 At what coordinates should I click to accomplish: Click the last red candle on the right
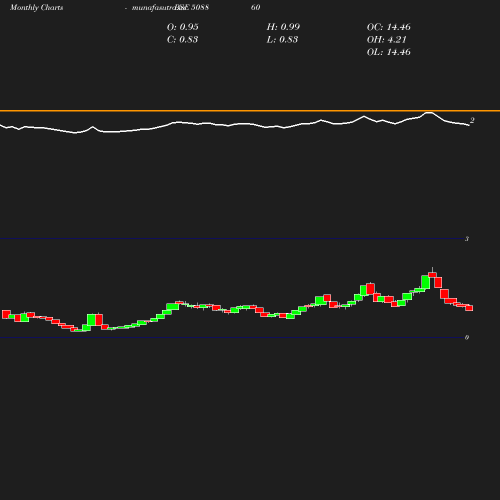469,308
